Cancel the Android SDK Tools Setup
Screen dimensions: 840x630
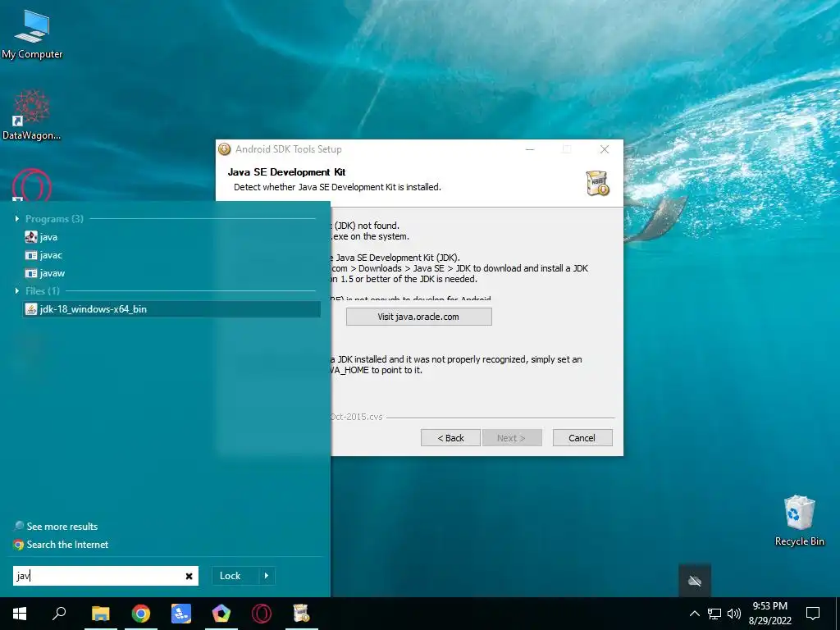click(582, 438)
